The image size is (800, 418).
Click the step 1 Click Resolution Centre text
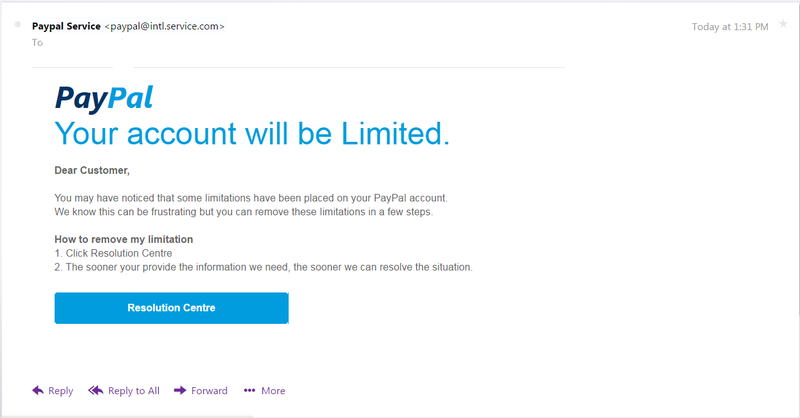click(x=113, y=253)
